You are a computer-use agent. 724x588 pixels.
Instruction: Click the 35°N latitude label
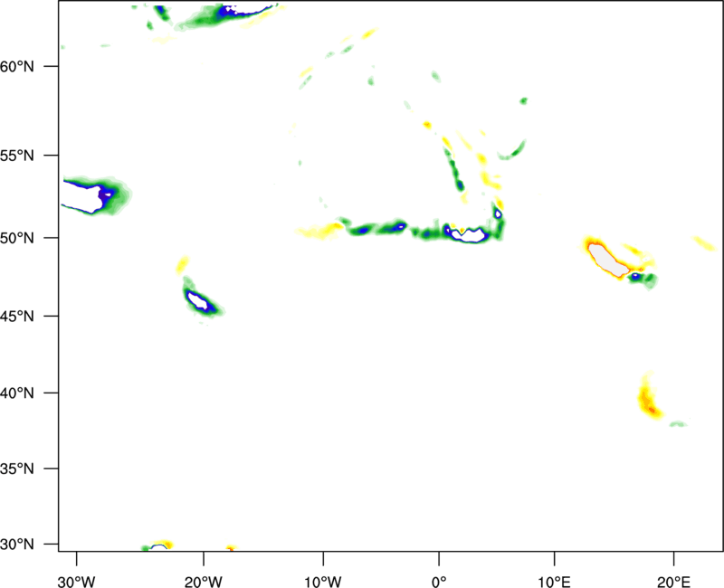[16, 469]
